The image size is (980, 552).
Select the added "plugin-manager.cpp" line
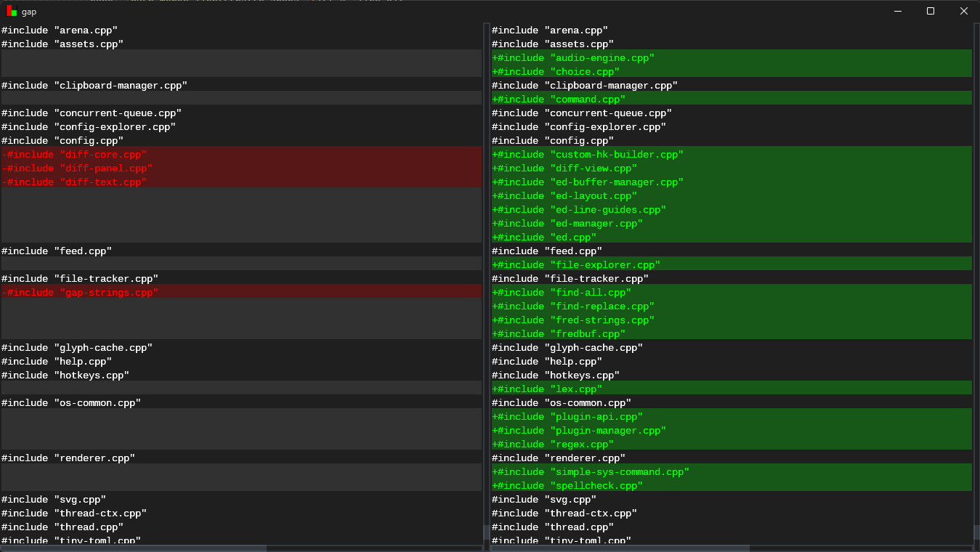point(579,431)
